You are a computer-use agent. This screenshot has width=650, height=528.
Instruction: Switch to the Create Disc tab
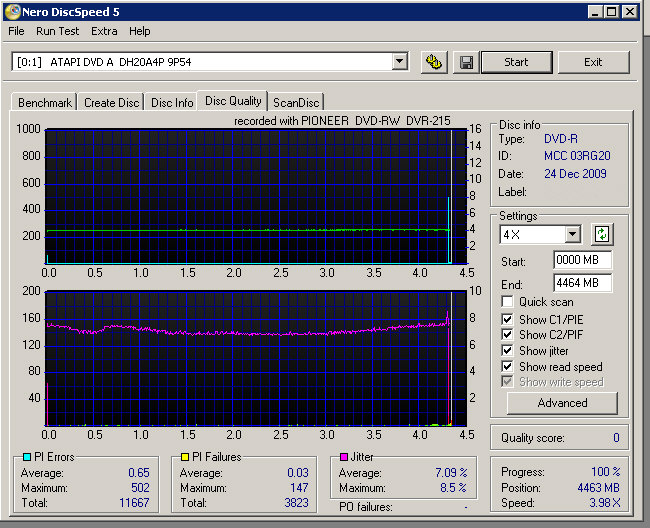pyautogui.click(x=111, y=102)
